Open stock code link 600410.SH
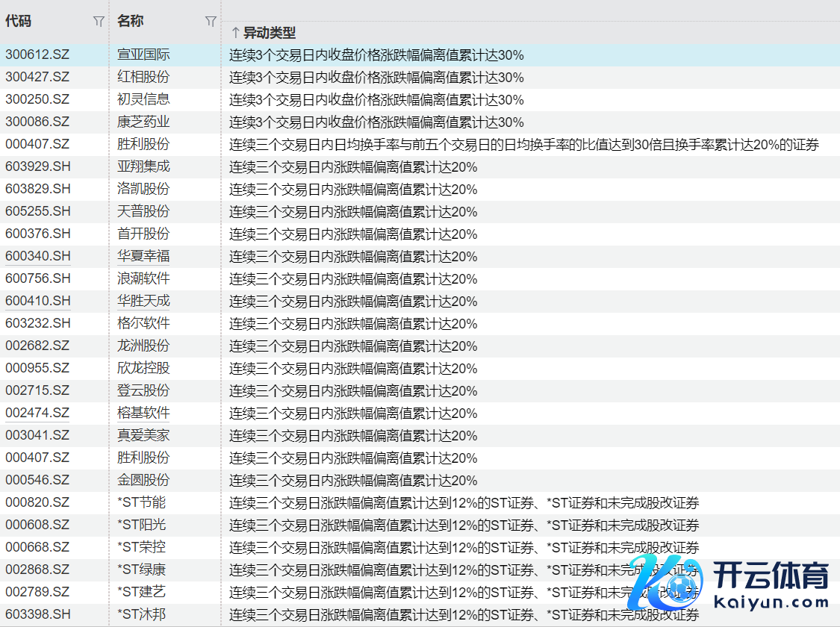The width and height of the screenshot is (840, 627). coord(38,301)
